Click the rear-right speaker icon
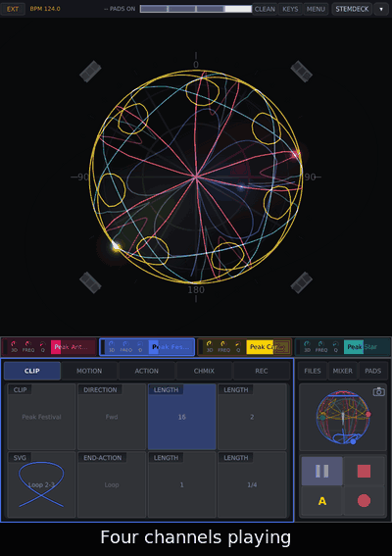 coord(301,282)
